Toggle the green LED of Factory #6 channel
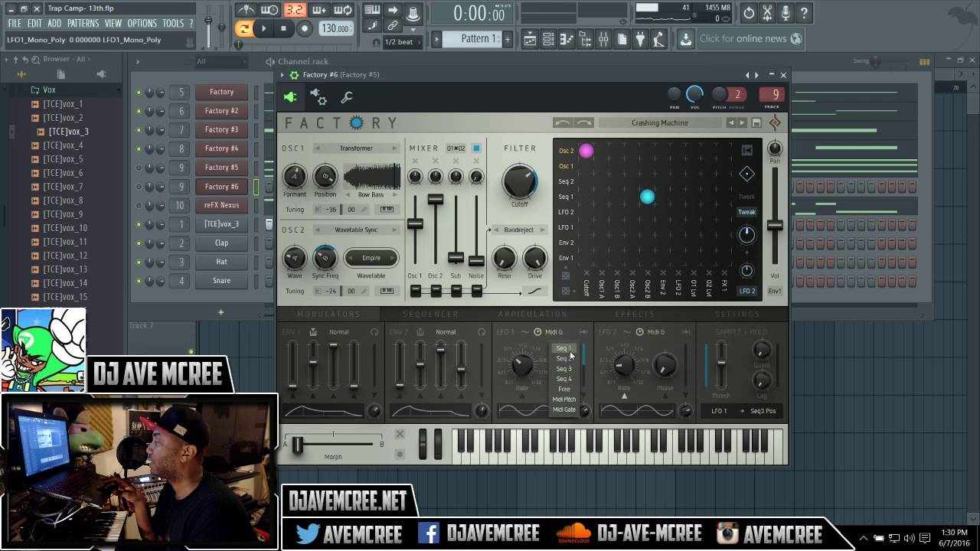Image resolution: width=980 pixels, height=551 pixels. point(139,186)
